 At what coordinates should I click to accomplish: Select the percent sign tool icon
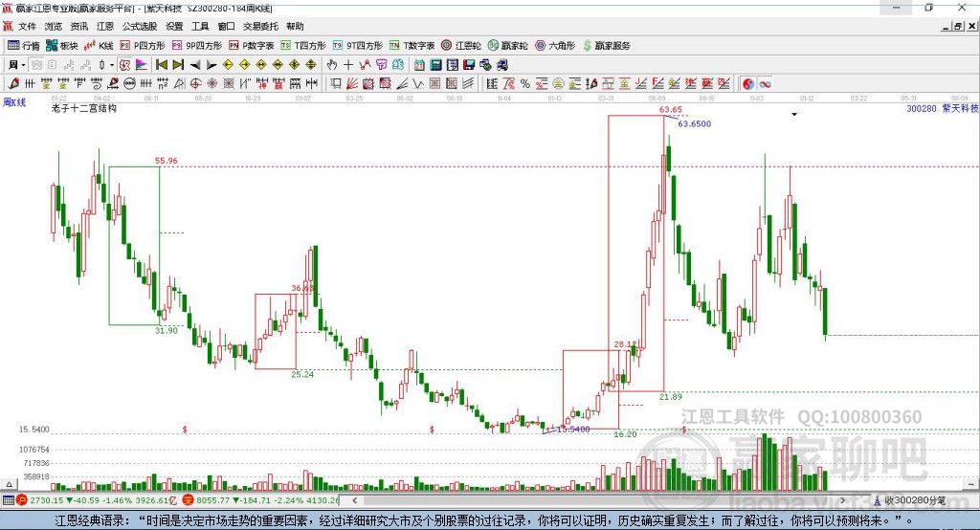525,84
